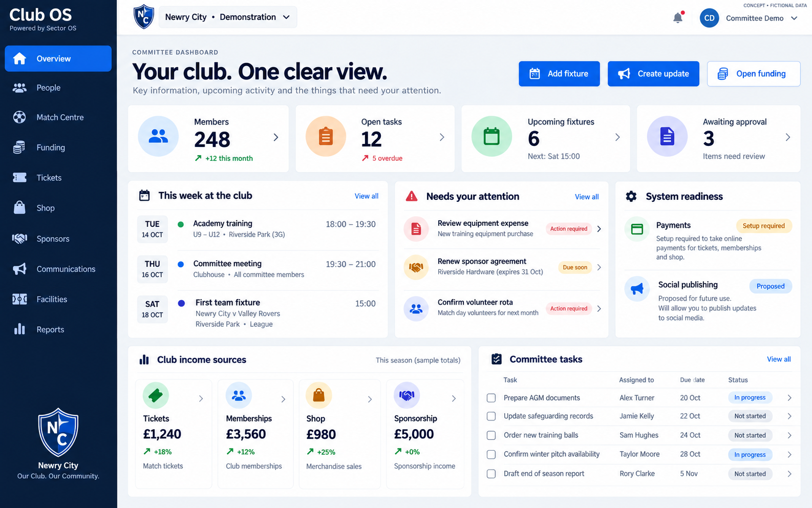Click the Academy training event title
812x508 pixels.
(x=223, y=223)
